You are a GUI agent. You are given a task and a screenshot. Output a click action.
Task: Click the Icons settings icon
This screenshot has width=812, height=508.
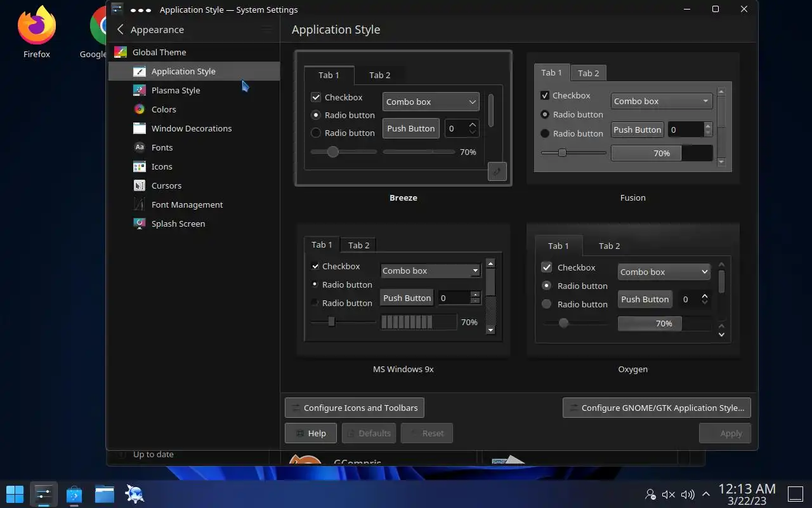coord(140,166)
